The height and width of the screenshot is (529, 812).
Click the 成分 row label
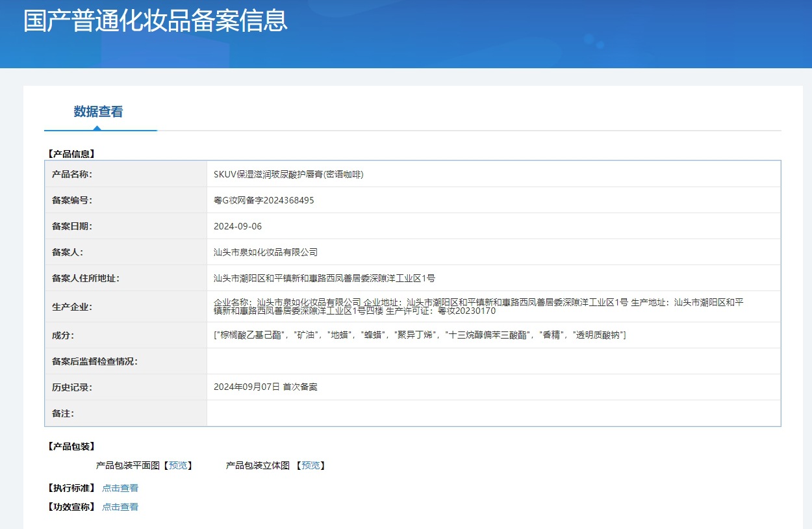[x=63, y=335]
